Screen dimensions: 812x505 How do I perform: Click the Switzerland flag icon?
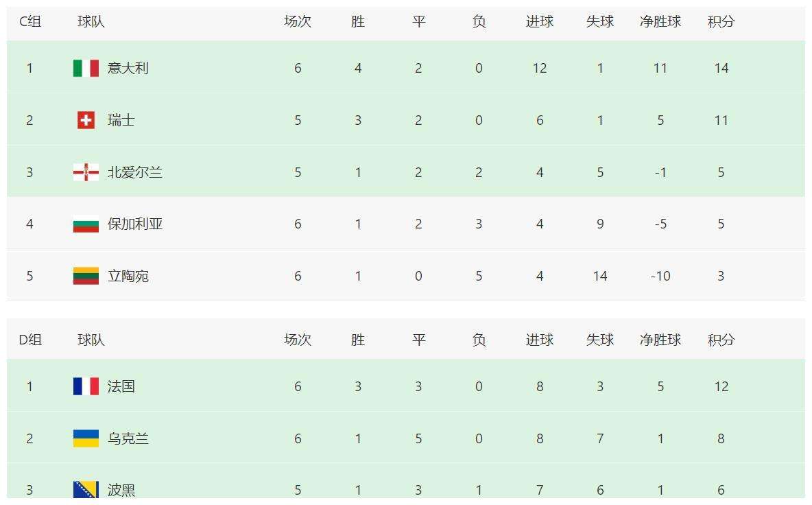[86, 120]
